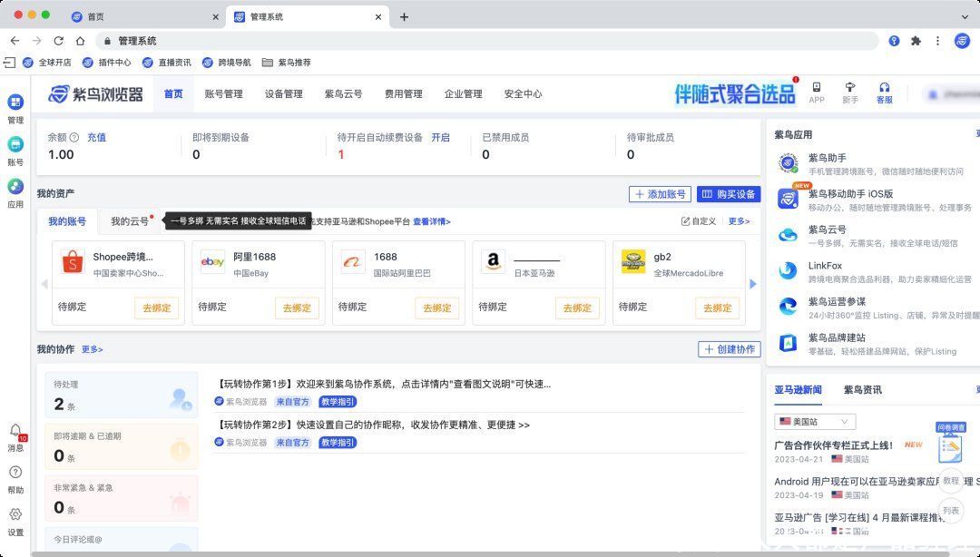Open the 帮助 help icon

tap(15, 472)
